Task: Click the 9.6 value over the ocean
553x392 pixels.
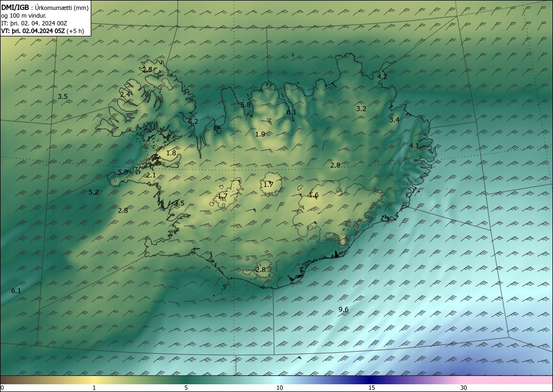Action: (343, 310)
